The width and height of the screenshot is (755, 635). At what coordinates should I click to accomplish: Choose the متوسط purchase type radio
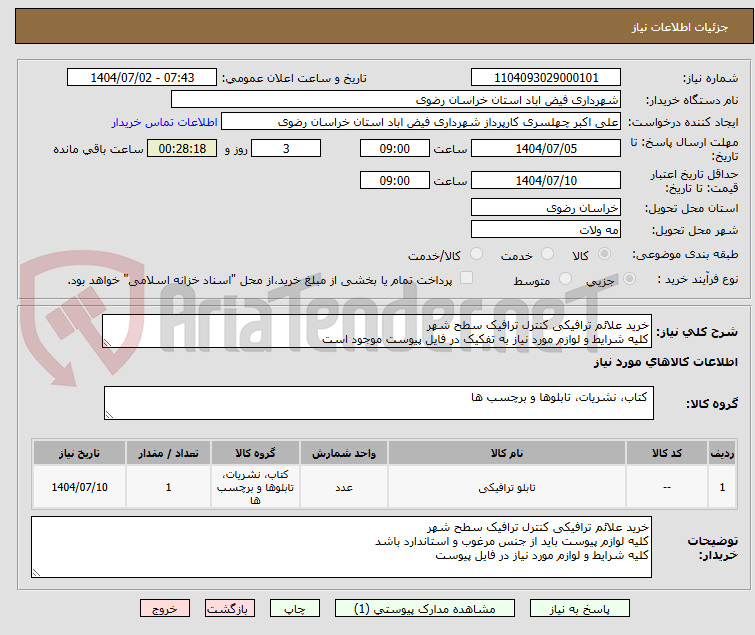point(565,279)
